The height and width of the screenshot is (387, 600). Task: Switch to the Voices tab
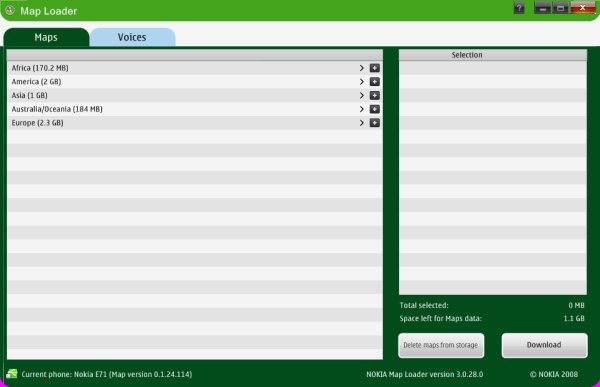(x=132, y=37)
